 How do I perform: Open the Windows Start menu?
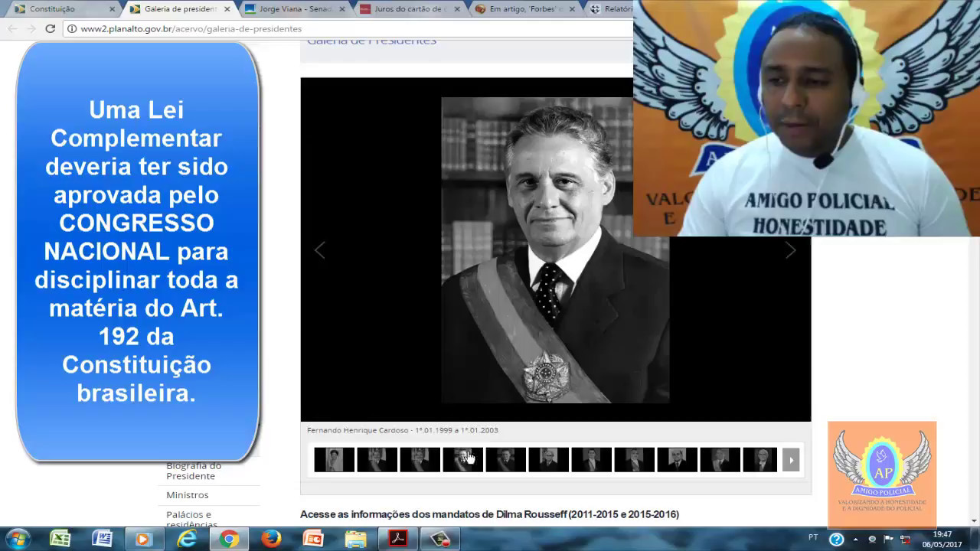[x=18, y=539]
